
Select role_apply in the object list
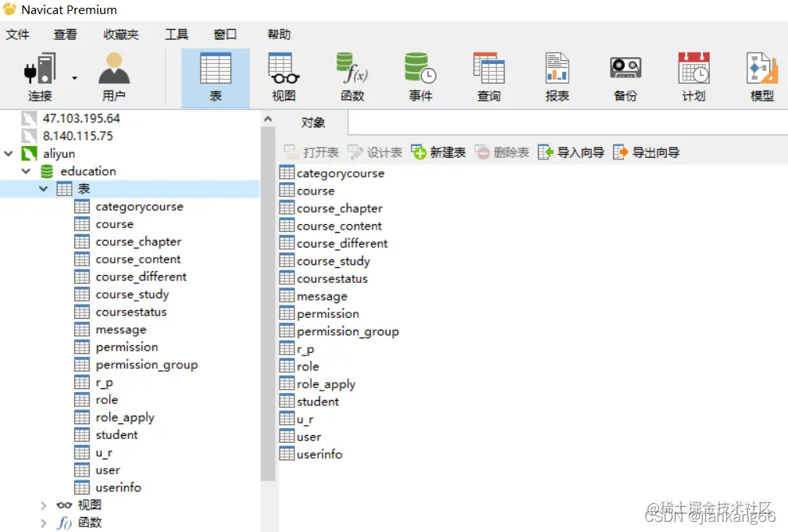[x=326, y=384]
